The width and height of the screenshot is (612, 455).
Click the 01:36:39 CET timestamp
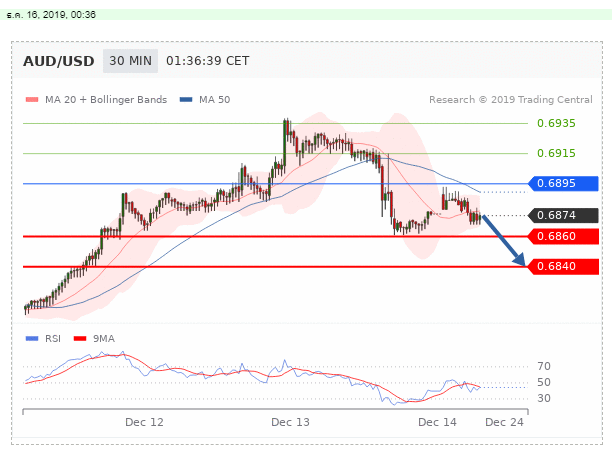[x=208, y=61]
